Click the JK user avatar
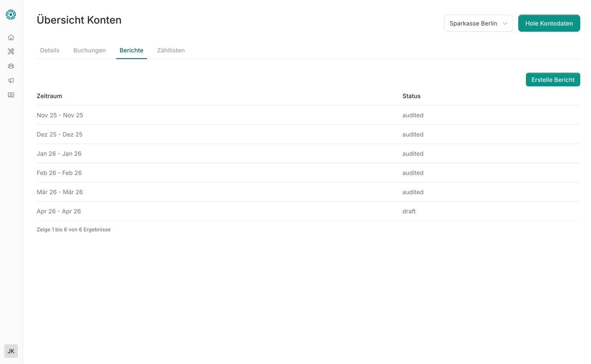Viewport: 591px width, 364px height. click(x=11, y=351)
